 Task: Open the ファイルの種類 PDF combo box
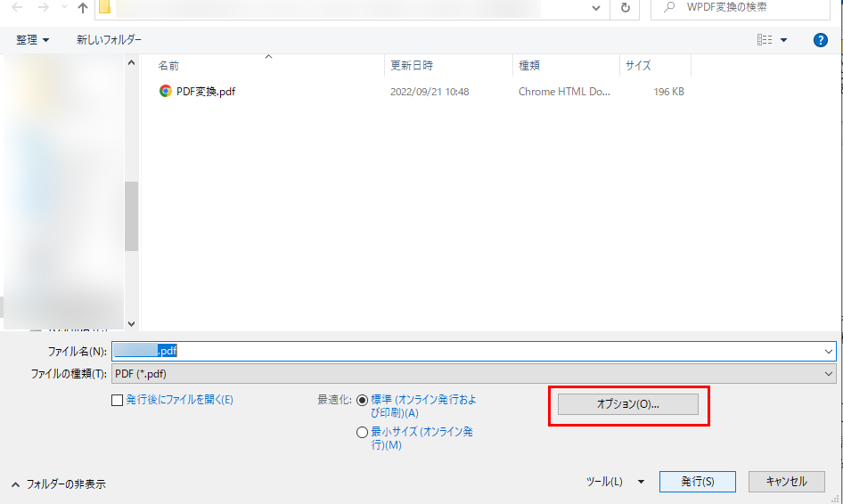tap(474, 374)
